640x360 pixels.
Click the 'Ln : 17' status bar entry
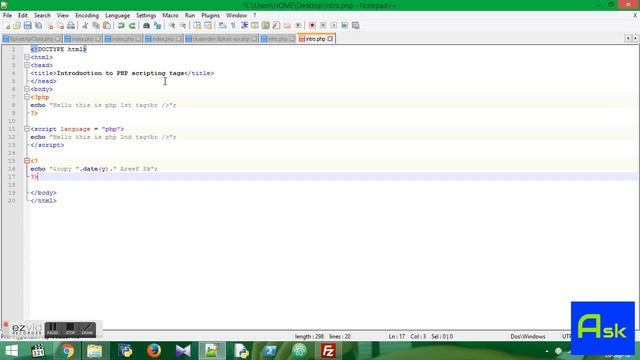397,337
